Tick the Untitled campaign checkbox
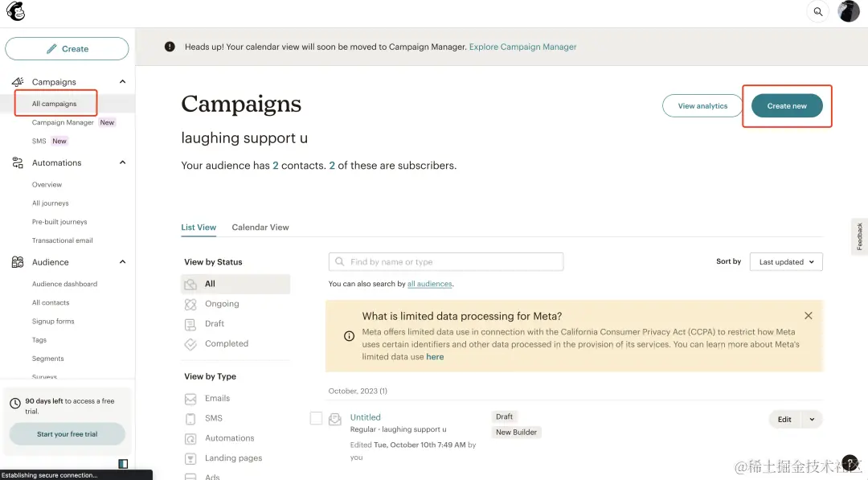The height and width of the screenshot is (480, 868). pyautogui.click(x=316, y=418)
